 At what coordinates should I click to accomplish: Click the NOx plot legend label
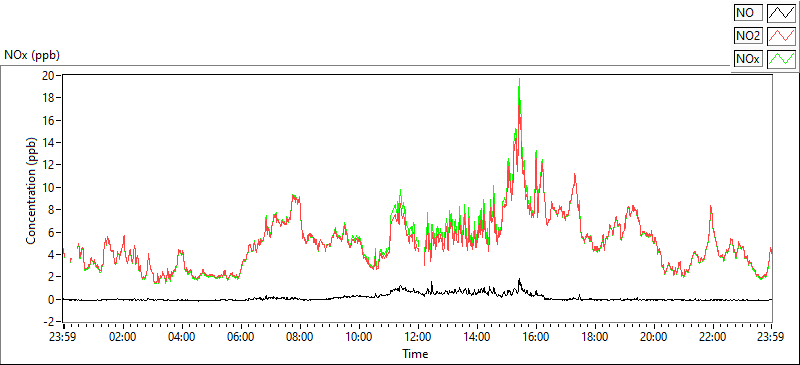[748, 59]
